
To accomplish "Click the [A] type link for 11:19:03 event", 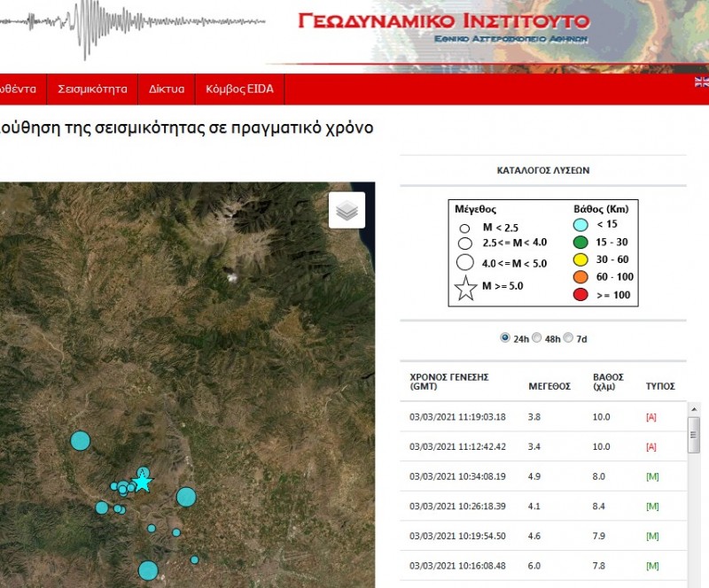I will pos(651,416).
